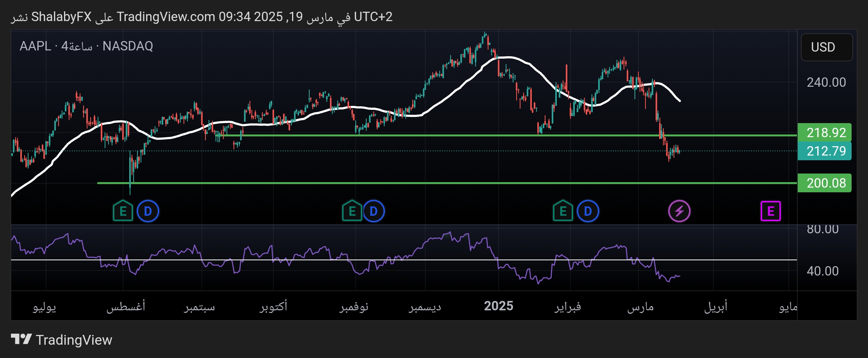Click the ديسمبر month label

425,307
